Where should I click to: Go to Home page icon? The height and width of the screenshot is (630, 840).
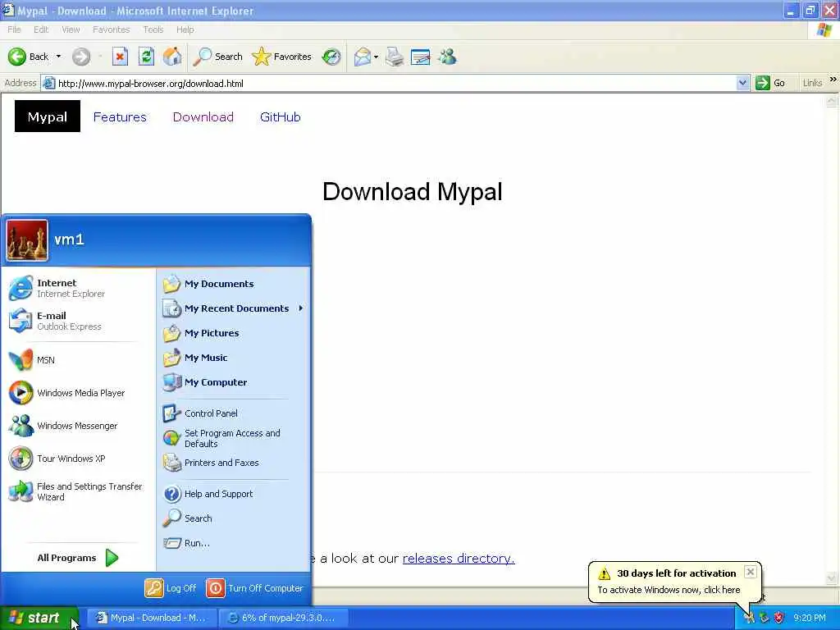click(172, 57)
